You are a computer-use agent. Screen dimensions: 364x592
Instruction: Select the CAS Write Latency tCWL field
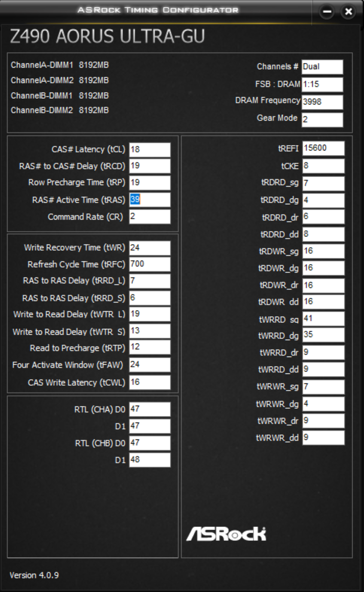[150, 382]
